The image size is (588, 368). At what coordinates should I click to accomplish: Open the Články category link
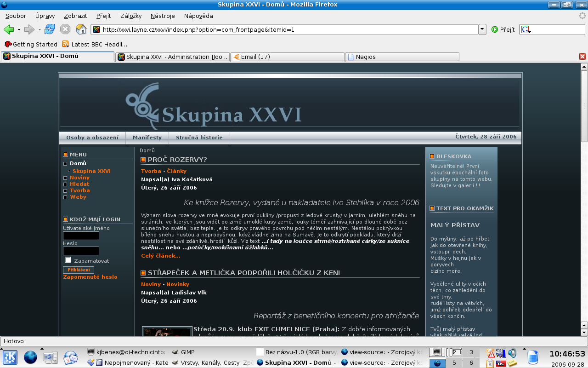[176, 171]
